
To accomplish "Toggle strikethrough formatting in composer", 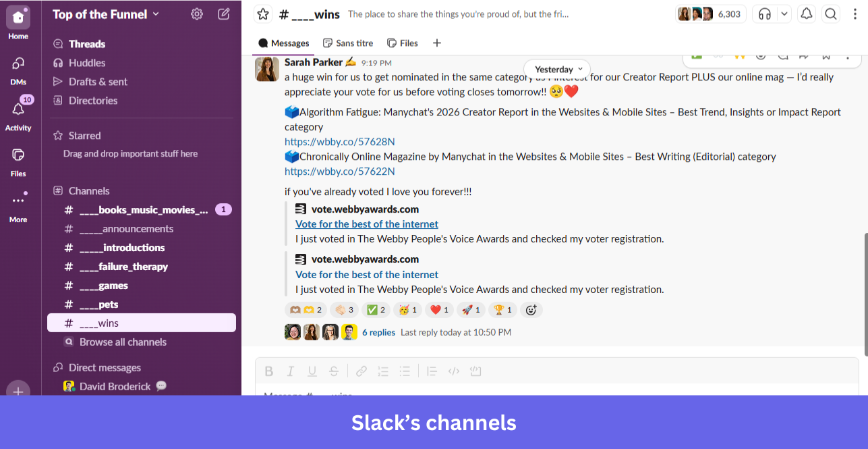I will (333, 371).
